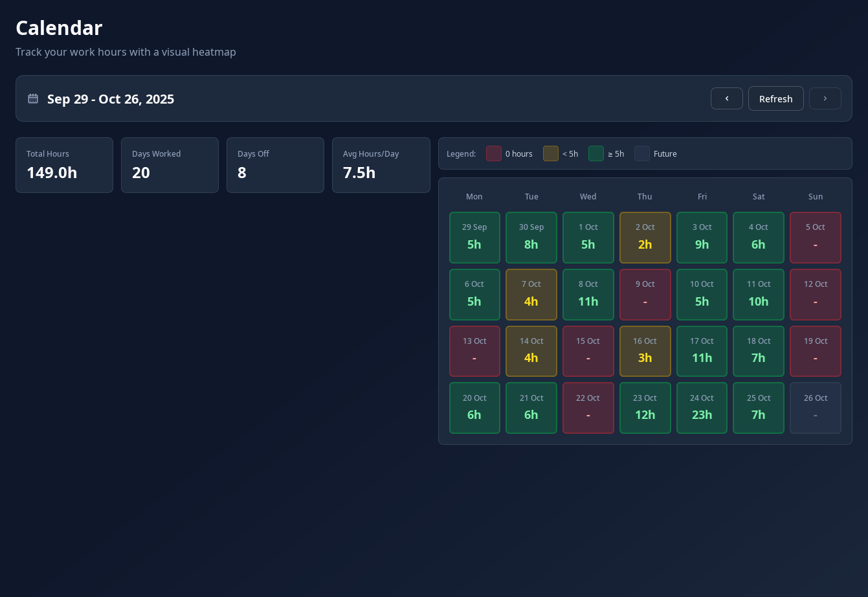This screenshot has height=597, width=868.
Task: Click the yellow under 5h legend swatch
Action: tap(550, 153)
